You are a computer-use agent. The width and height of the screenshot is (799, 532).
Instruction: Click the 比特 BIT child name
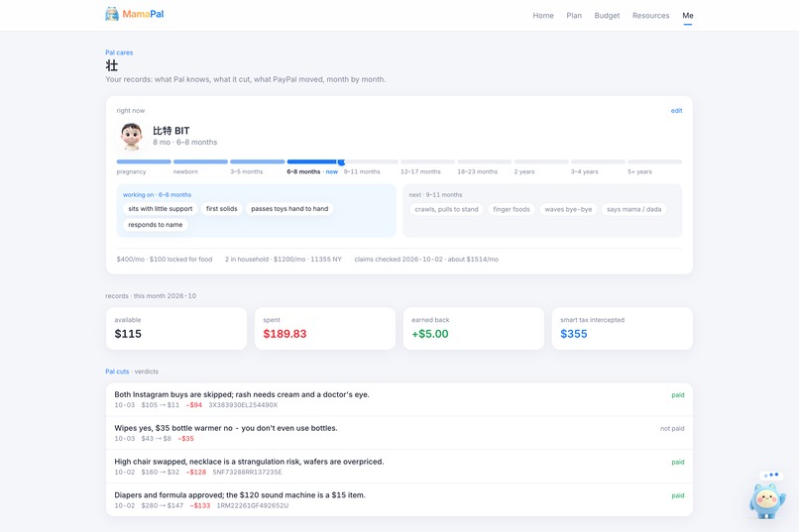point(171,131)
